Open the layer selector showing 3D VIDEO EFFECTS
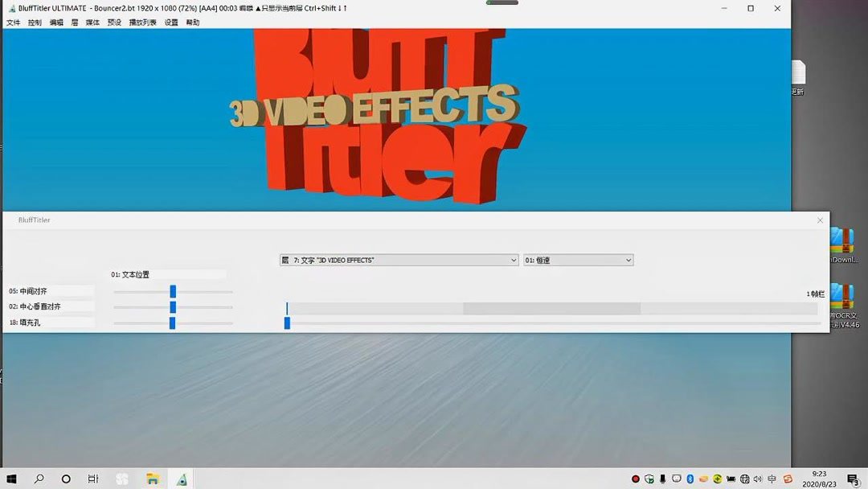Viewport: 868px width, 489px height. 398,260
